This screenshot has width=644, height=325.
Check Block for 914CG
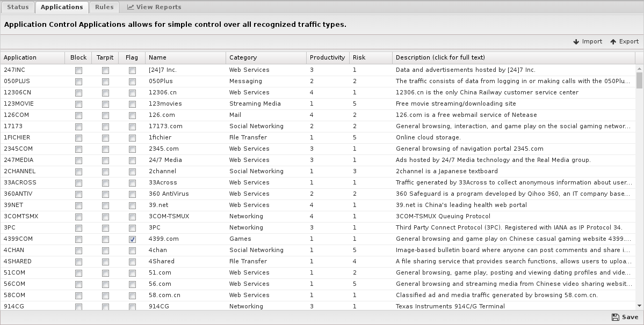click(78, 307)
